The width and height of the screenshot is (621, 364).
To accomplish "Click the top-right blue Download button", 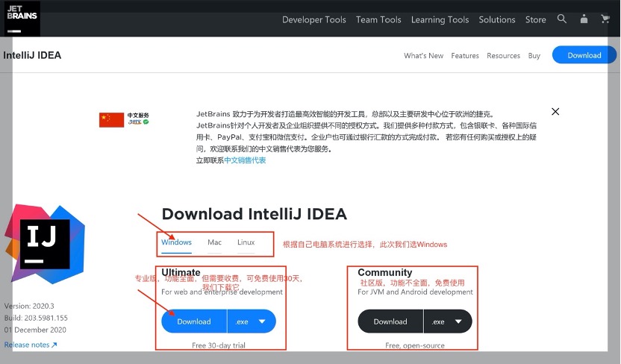I will tap(584, 55).
